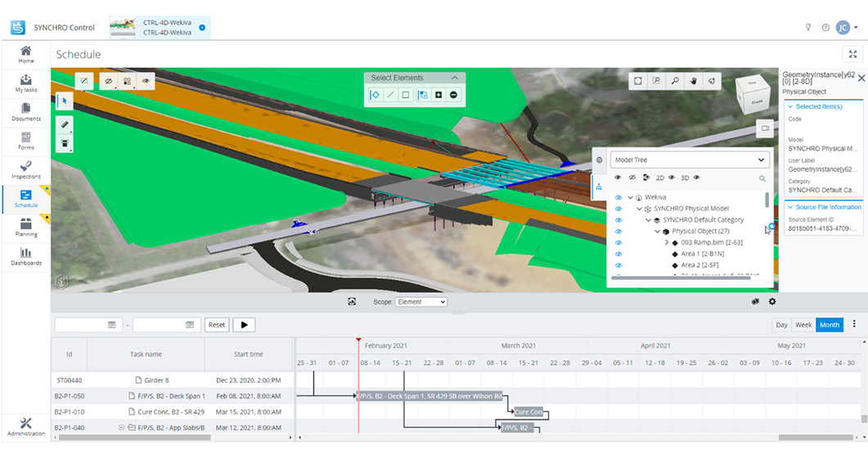This screenshot has height=458, width=868.
Task: Toggle visibility of Area 1 [2-B1N]
Action: coord(618,254)
